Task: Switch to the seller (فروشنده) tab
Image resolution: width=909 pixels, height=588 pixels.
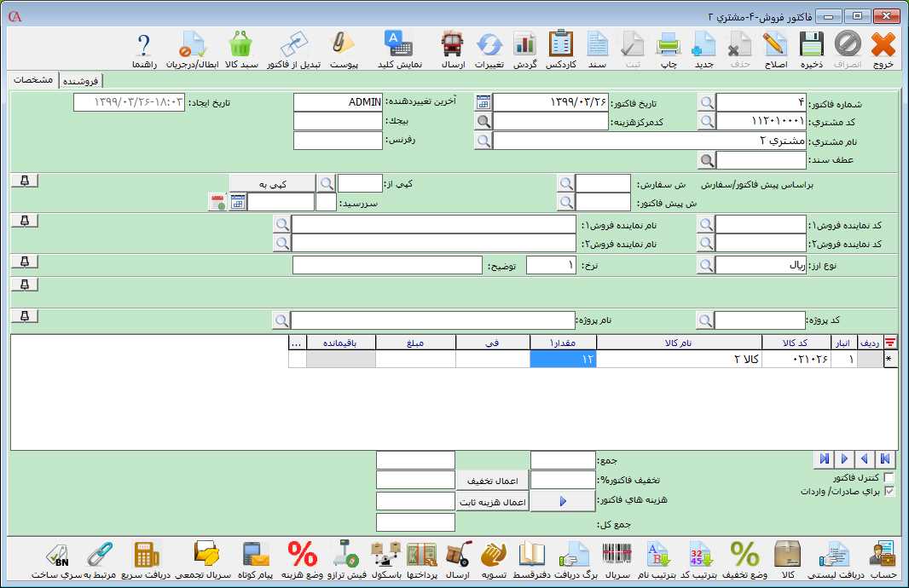Action: (80, 81)
